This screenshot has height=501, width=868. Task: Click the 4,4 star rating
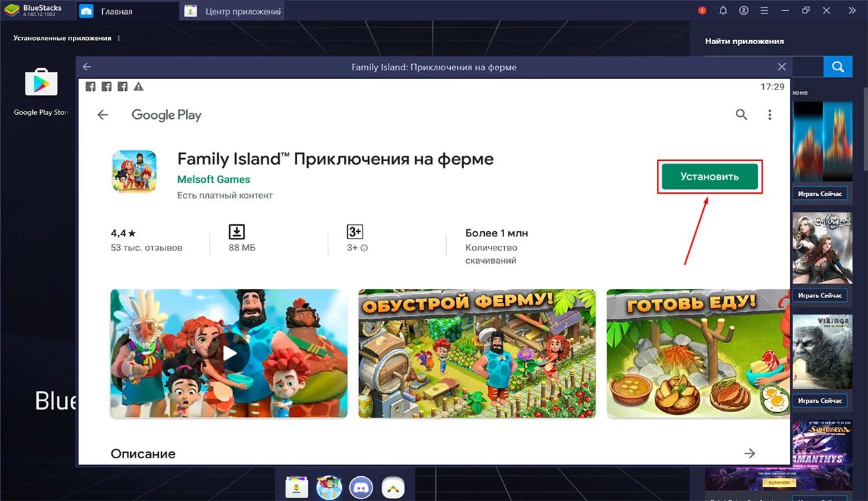coord(124,233)
